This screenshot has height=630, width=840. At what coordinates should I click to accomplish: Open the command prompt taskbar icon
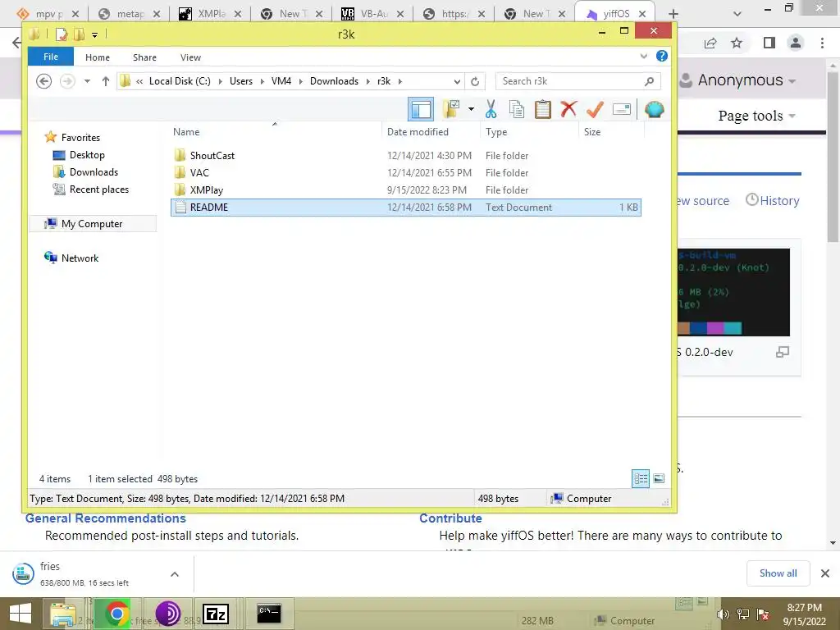[x=268, y=614]
